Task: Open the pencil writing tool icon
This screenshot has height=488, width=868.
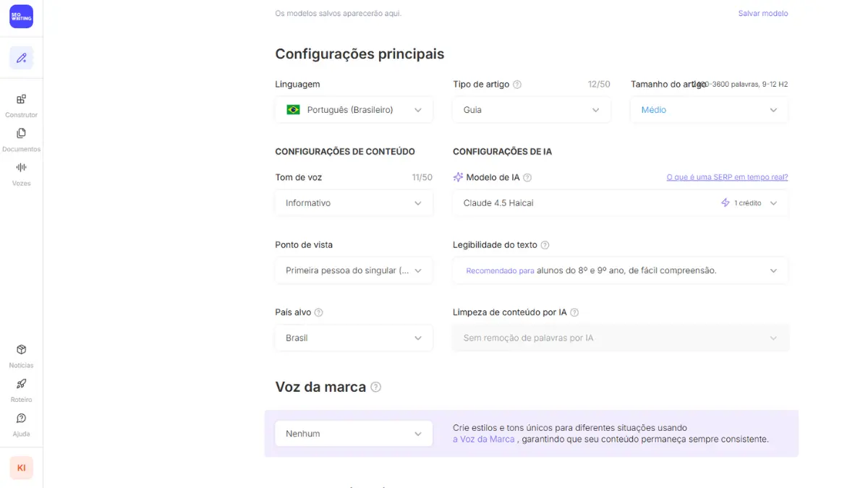Action: coord(21,58)
